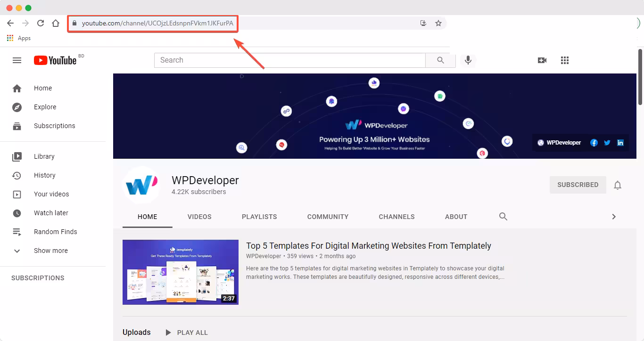Open Watch later in the sidebar

[x=53, y=213]
